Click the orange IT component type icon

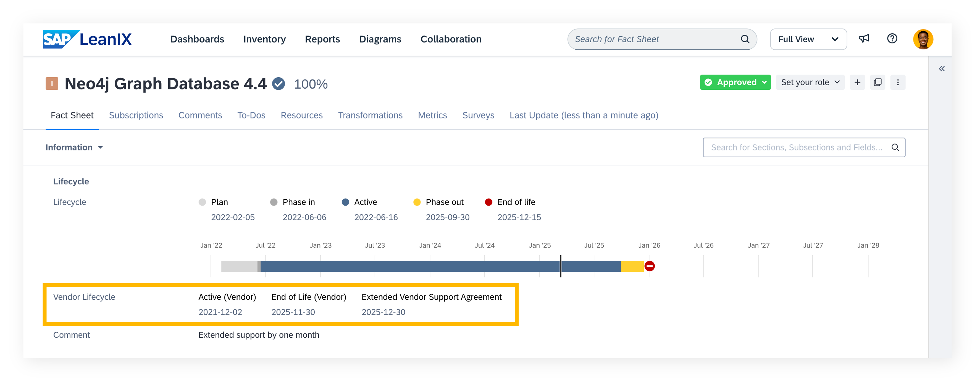click(52, 84)
